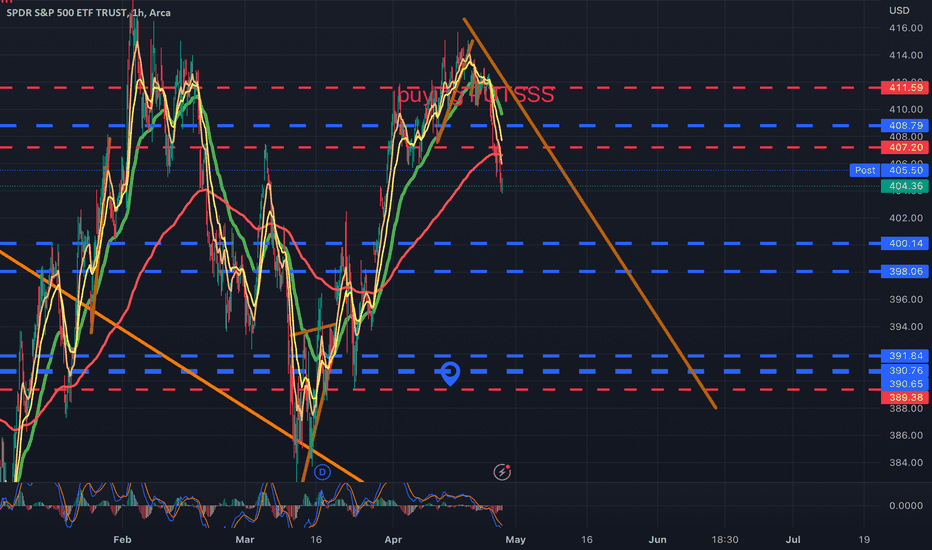
Task: Click the 0.0000 indicator scale value
Action: tap(906, 505)
